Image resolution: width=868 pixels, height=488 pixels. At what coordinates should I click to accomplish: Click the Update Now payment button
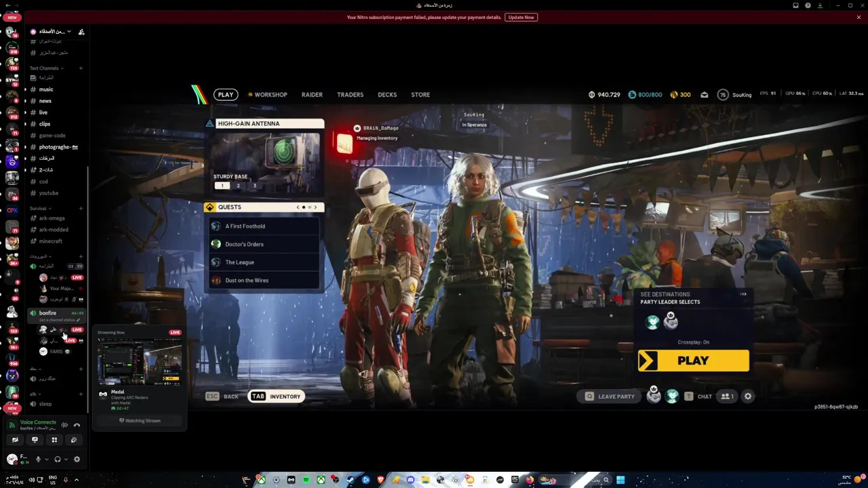click(521, 17)
